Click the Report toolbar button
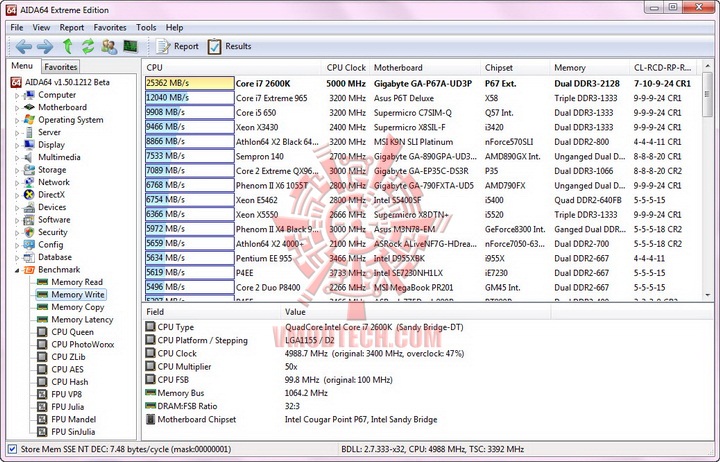The width and height of the screenshot is (720, 462). pyautogui.click(x=177, y=46)
